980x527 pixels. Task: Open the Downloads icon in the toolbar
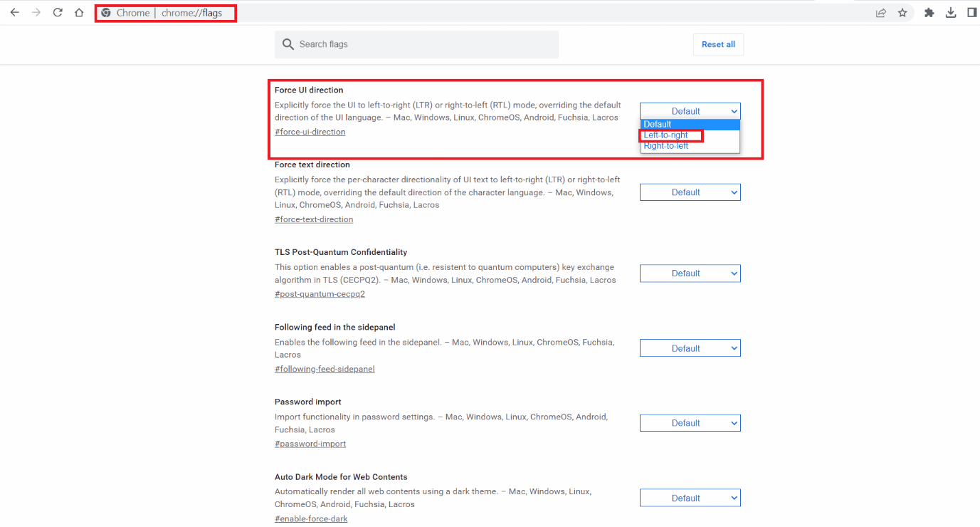pyautogui.click(x=951, y=13)
